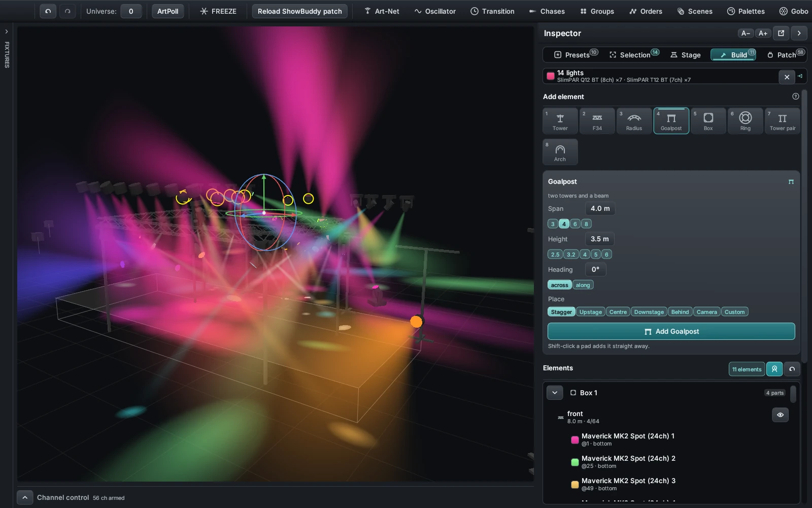Image resolution: width=812 pixels, height=508 pixels.
Task: Collapse the Box 1 element
Action: tap(555, 393)
